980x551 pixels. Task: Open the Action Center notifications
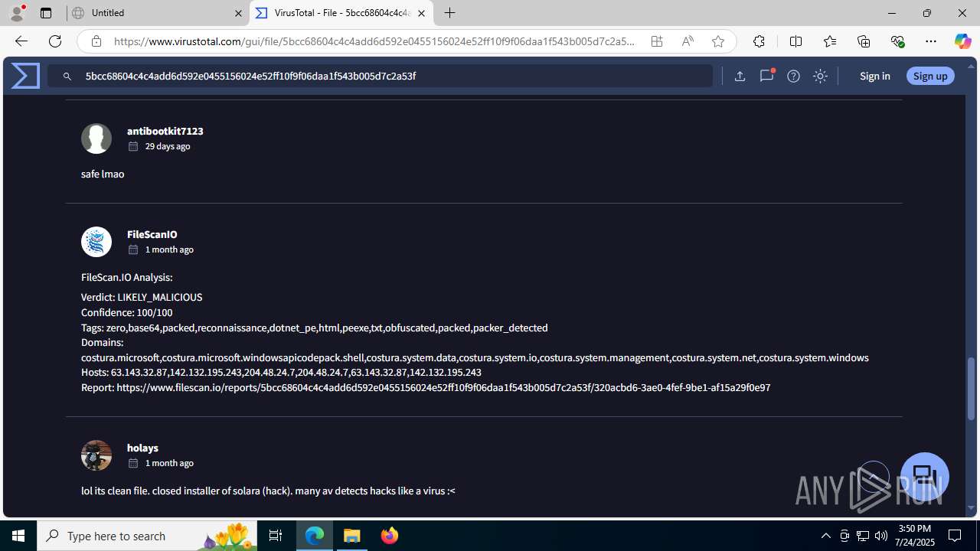click(955, 536)
